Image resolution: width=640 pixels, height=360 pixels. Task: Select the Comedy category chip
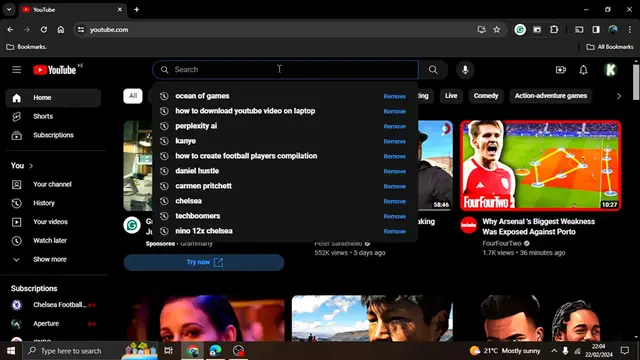(x=486, y=96)
